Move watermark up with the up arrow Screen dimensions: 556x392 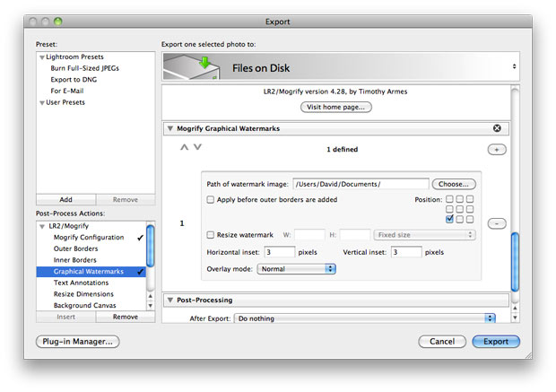click(184, 147)
